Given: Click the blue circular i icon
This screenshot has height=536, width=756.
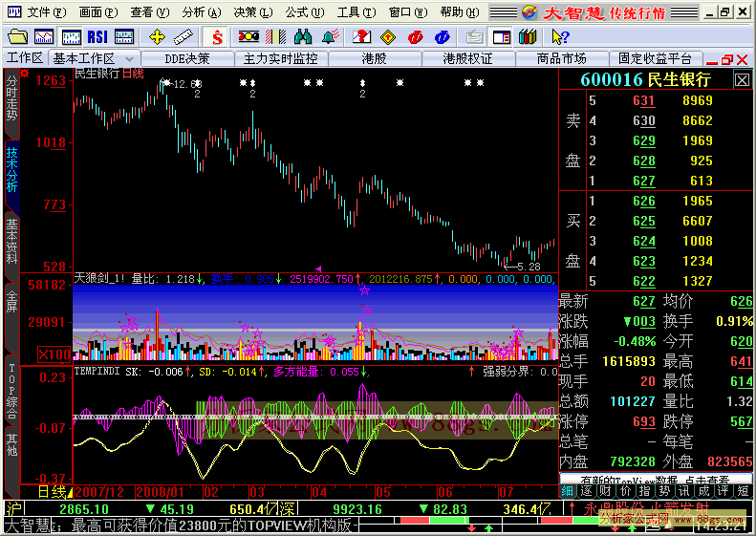Looking at the screenshot, I should click(x=442, y=36).
